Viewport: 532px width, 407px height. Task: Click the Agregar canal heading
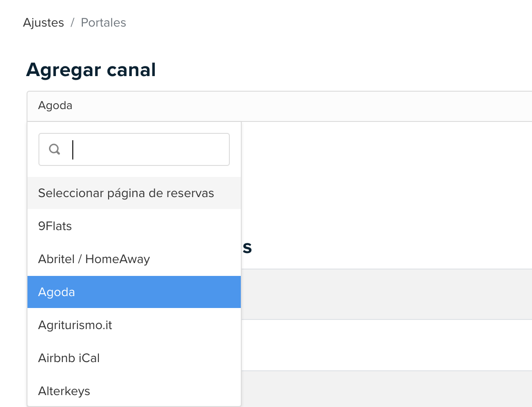pos(91,70)
